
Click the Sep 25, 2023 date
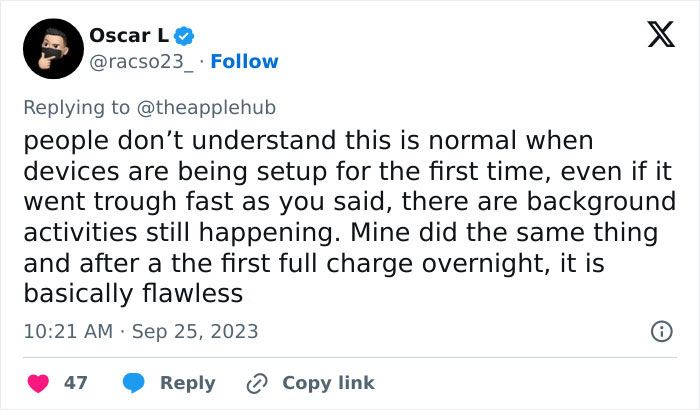pos(194,331)
